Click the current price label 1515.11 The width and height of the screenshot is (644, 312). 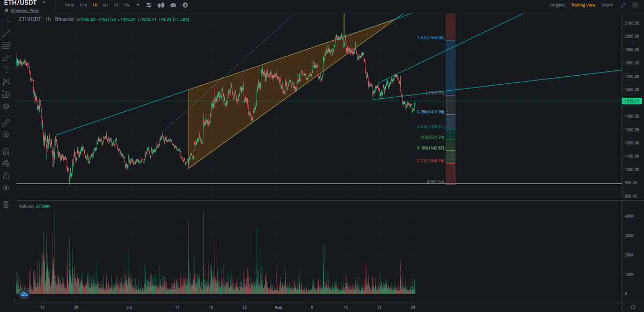(x=631, y=101)
